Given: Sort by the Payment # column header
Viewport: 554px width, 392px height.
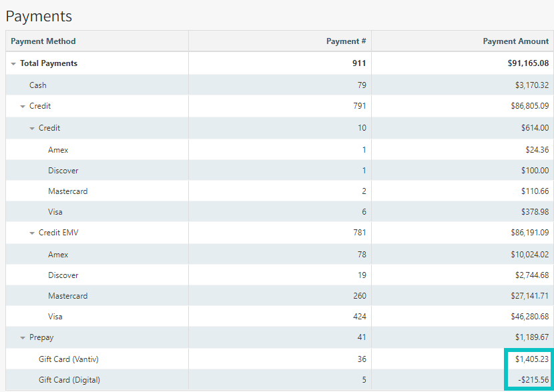Looking at the screenshot, I should [346, 41].
